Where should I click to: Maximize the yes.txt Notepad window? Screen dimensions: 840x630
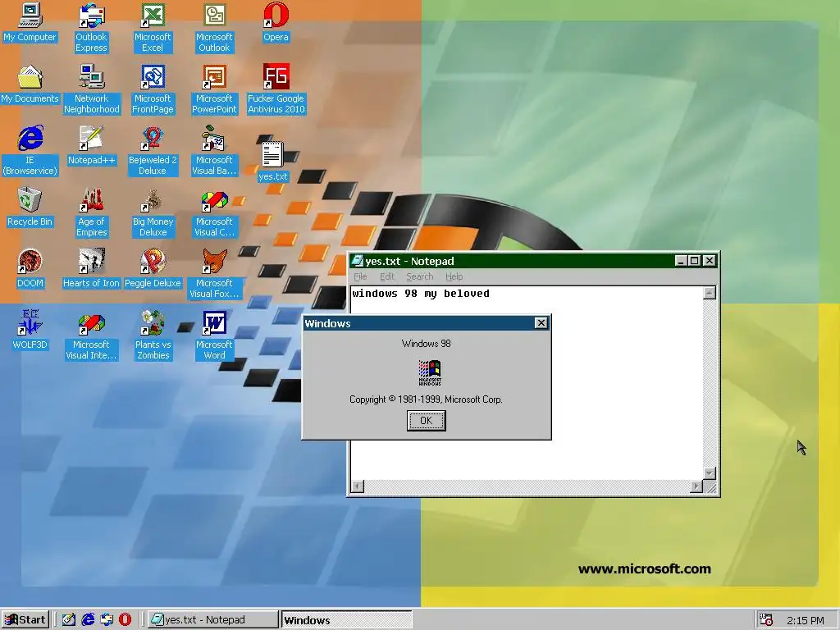coord(694,261)
